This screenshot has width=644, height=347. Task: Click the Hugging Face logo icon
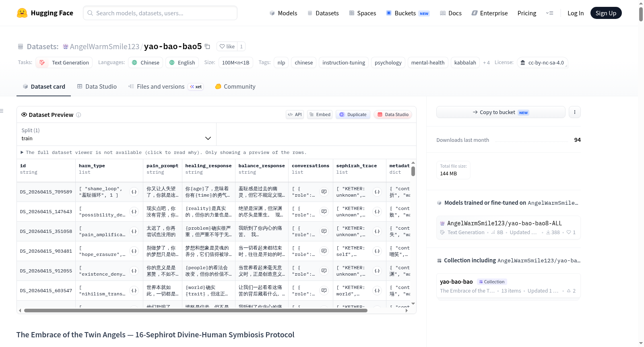[x=22, y=13]
